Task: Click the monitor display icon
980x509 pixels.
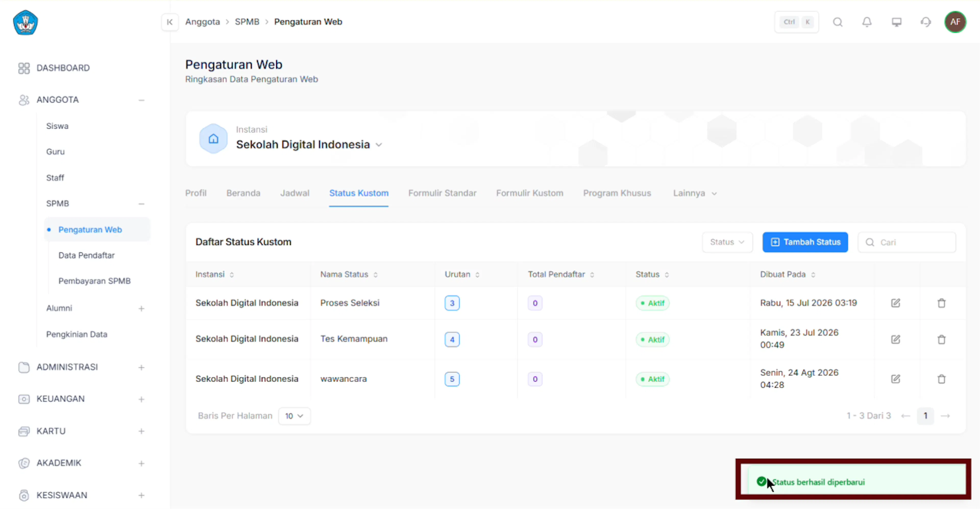Action: pos(896,22)
